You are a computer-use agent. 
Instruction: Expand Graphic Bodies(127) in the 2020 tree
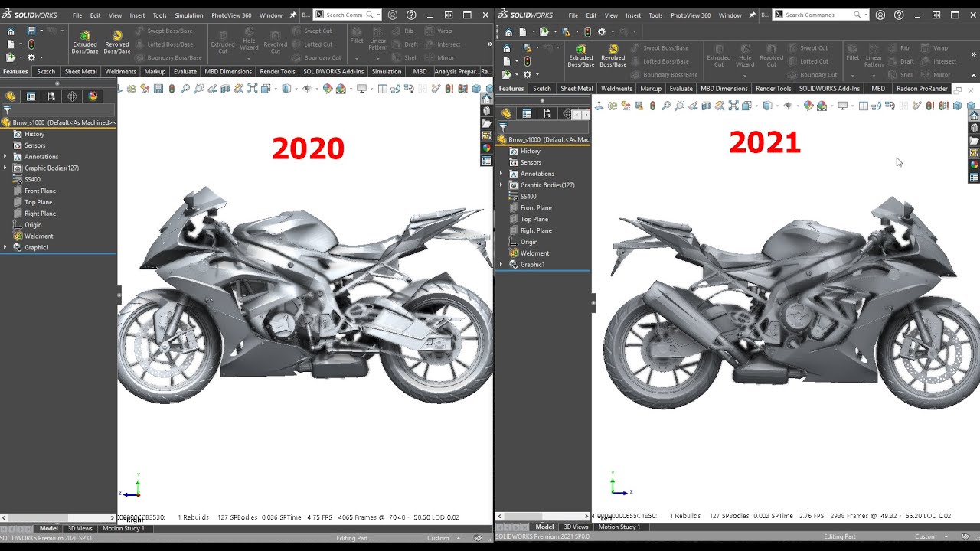pos(5,168)
